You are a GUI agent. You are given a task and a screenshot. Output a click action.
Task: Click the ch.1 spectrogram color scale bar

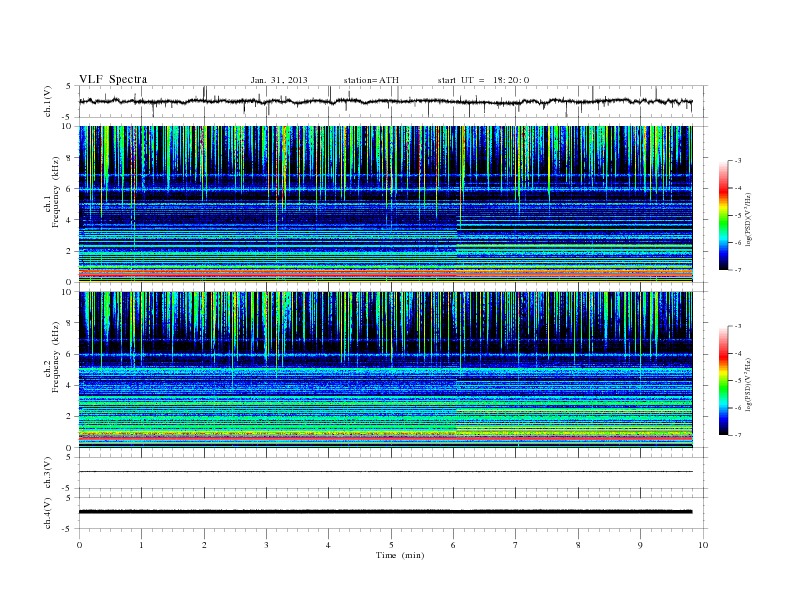coord(723,215)
